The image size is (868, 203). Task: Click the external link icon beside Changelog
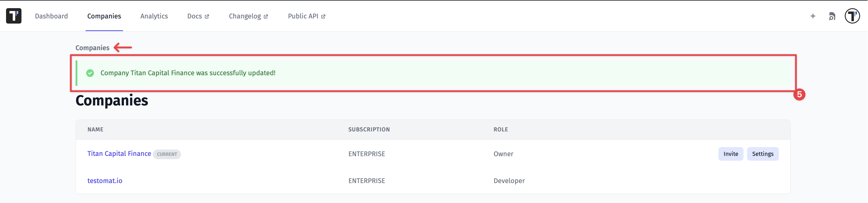click(266, 17)
